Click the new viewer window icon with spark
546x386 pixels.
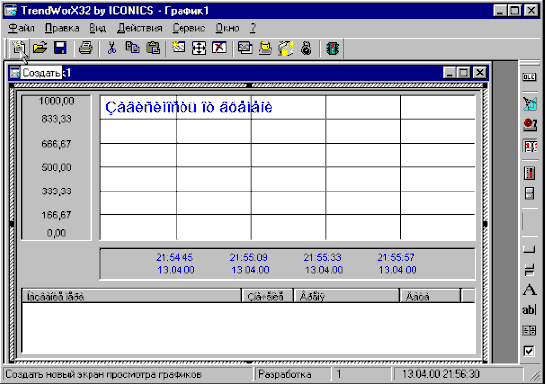click(179, 48)
